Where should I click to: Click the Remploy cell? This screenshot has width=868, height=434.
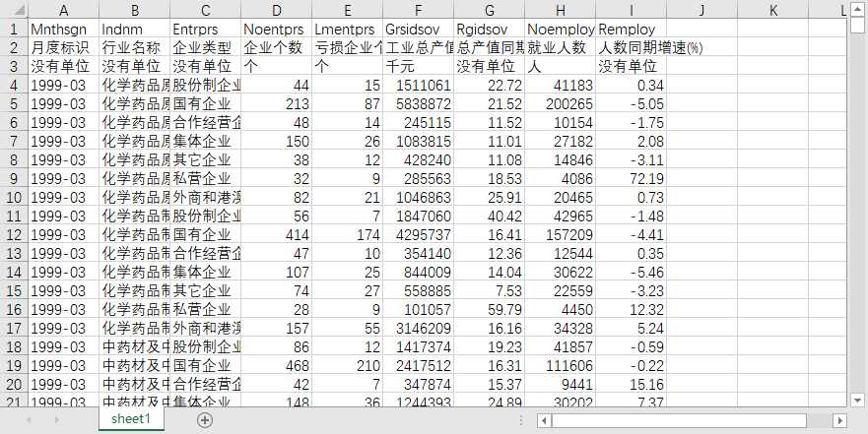[632, 29]
